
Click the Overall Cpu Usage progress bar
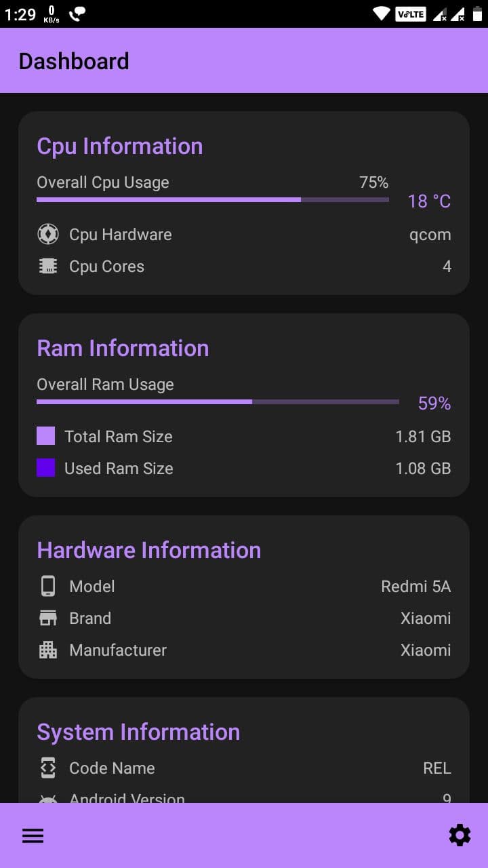tap(213, 199)
